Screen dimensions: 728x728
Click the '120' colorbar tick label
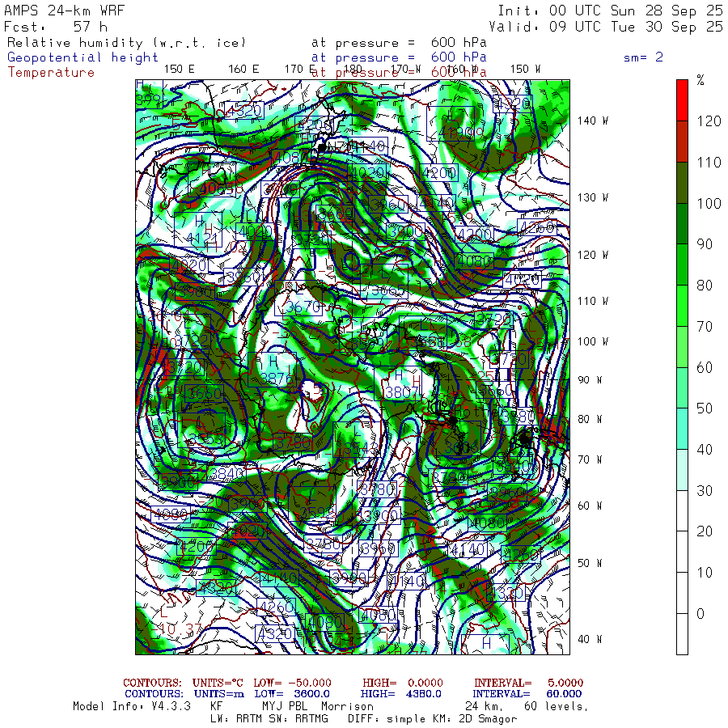709,121
